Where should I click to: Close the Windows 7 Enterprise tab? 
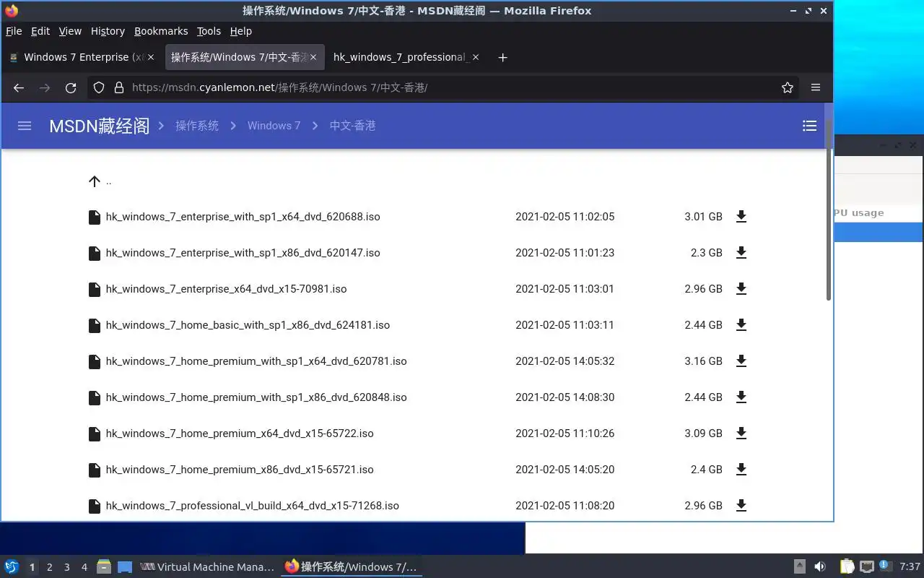[x=151, y=57]
